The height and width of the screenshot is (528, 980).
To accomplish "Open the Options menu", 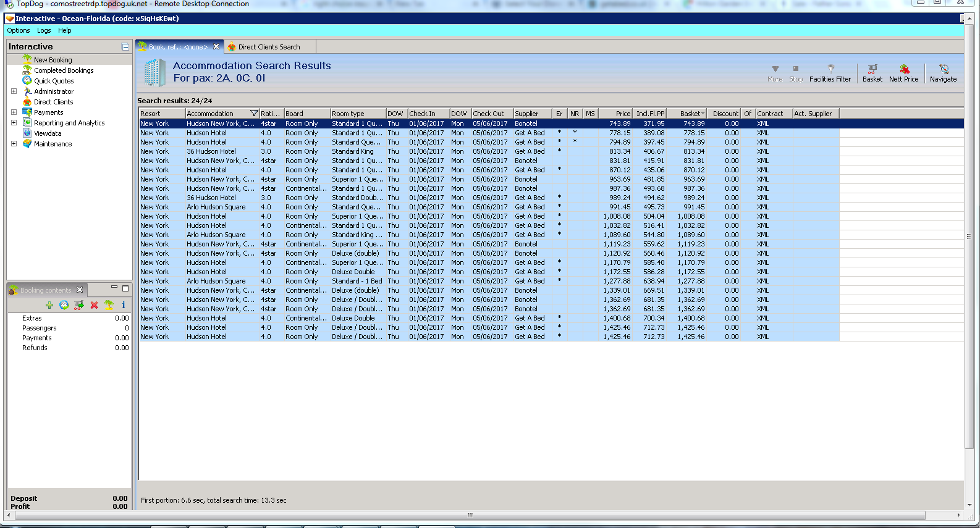I will (19, 30).
